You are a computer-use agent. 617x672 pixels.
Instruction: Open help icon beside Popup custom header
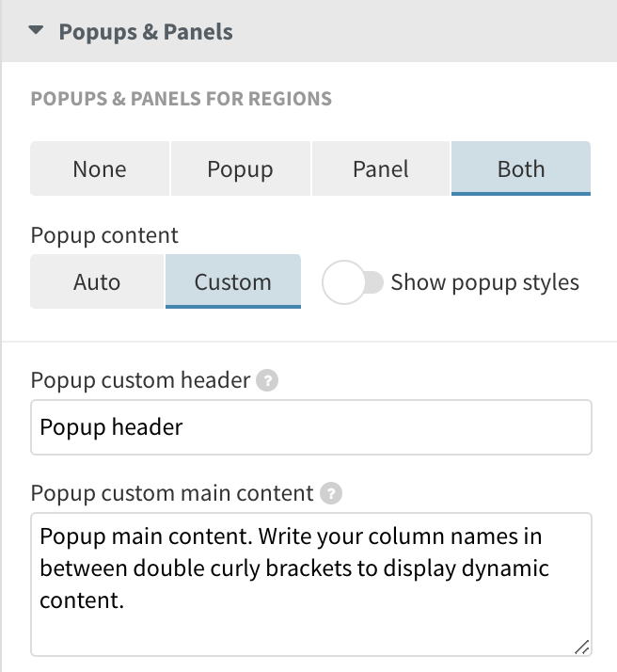click(x=269, y=381)
